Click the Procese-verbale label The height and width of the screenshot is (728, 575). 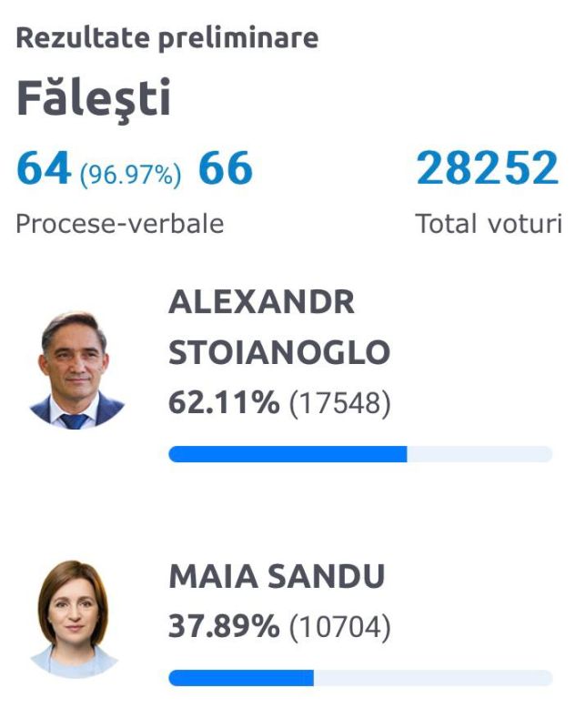click(120, 224)
